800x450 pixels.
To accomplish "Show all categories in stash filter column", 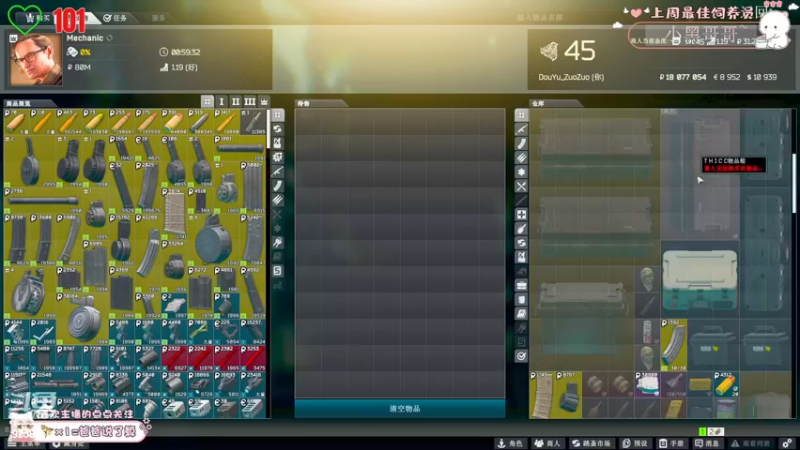I will (x=521, y=115).
